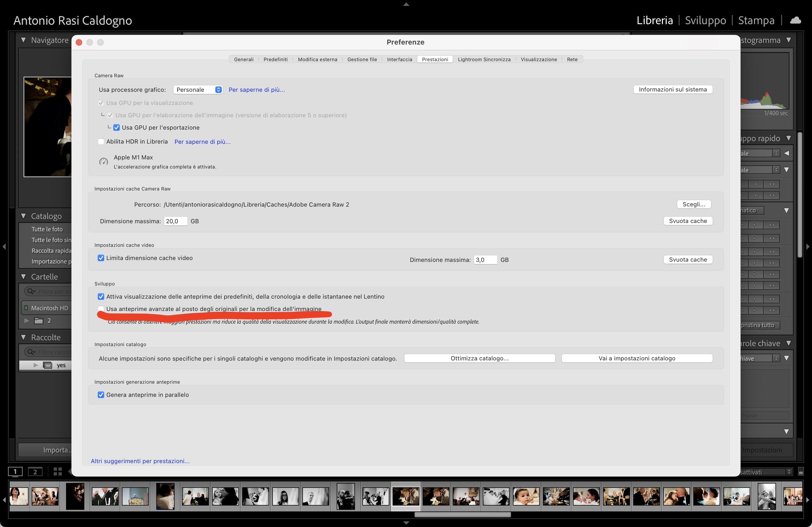Image resolution: width=812 pixels, height=527 pixels.
Task: Click Svuota cache for Camera Raw
Action: pyautogui.click(x=688, y=221)
